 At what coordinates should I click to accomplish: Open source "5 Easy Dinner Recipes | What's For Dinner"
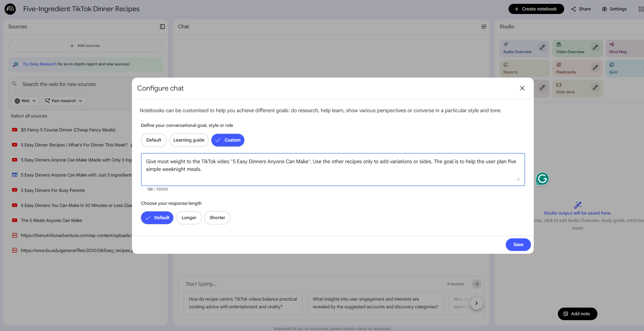pos(75,145)
